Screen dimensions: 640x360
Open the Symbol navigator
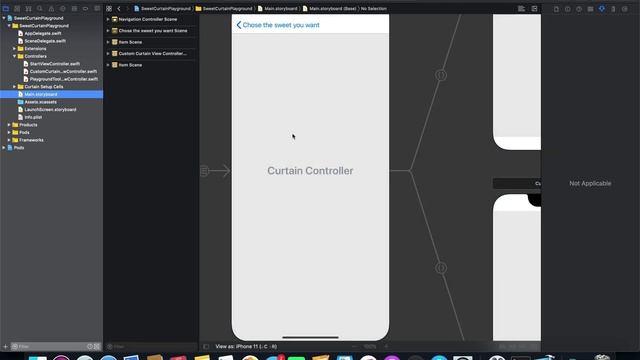tap(29, 9)
